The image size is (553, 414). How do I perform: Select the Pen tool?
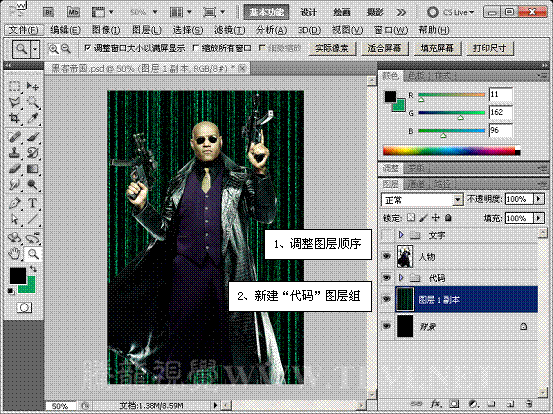14,203
